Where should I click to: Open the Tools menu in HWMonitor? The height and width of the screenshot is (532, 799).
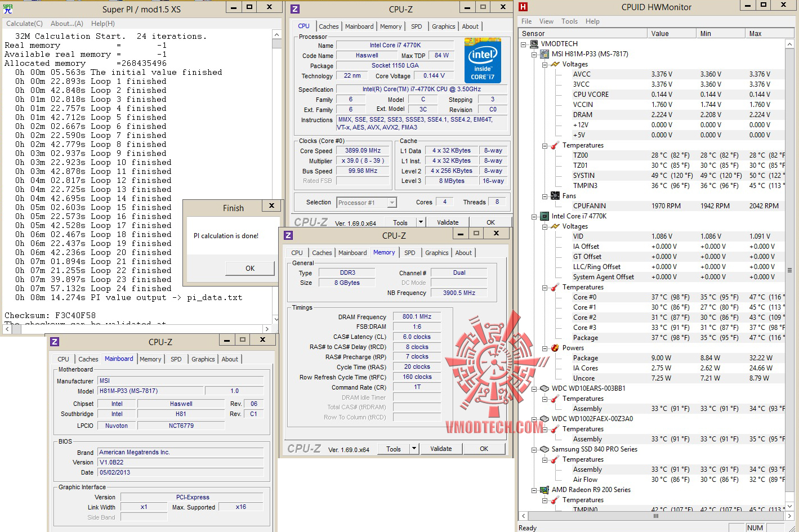pos(569,21)
